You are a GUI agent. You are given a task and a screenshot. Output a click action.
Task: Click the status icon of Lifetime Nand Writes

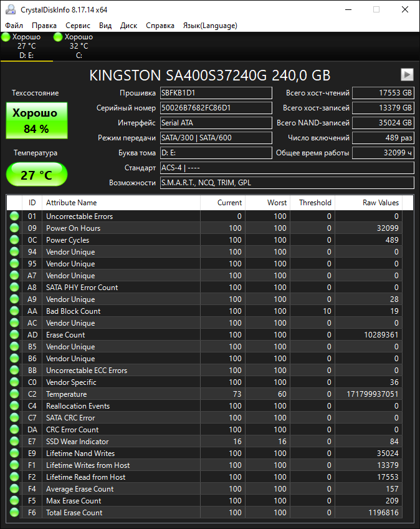point(14,453)
